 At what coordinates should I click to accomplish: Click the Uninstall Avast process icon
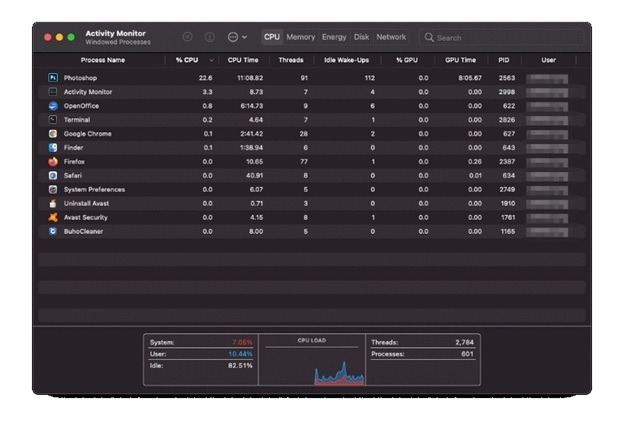(53, 203)
